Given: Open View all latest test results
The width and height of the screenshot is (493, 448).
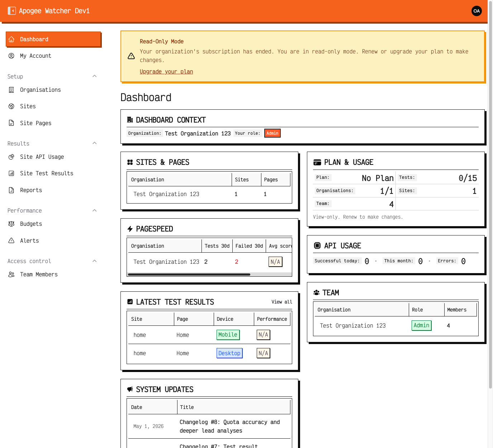Looking at the screenshot, I should [282, 302].
